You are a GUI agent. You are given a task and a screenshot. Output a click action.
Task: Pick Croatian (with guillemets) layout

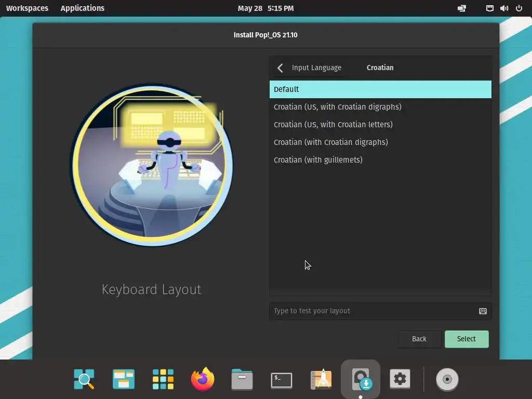[380, 160]
